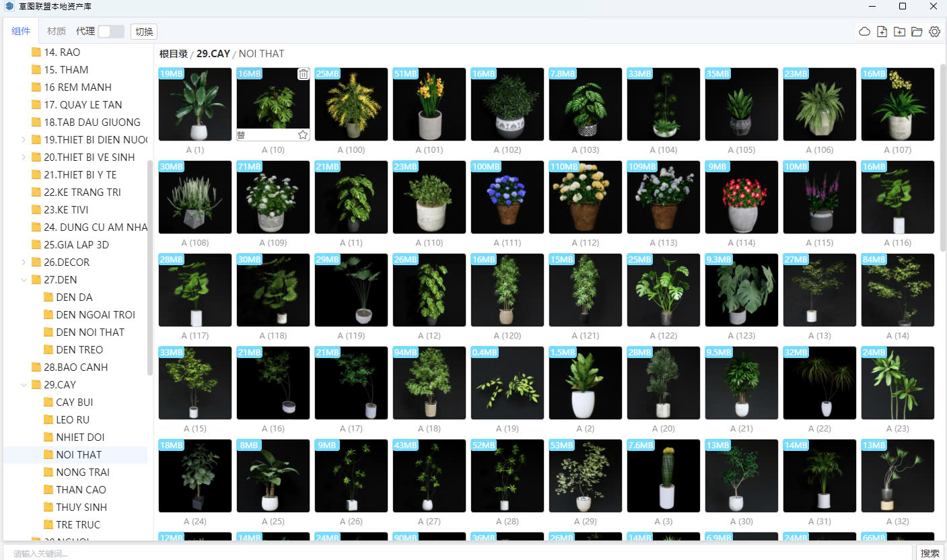Collapse the 29.CAY folder

click(x=24, y=385)
